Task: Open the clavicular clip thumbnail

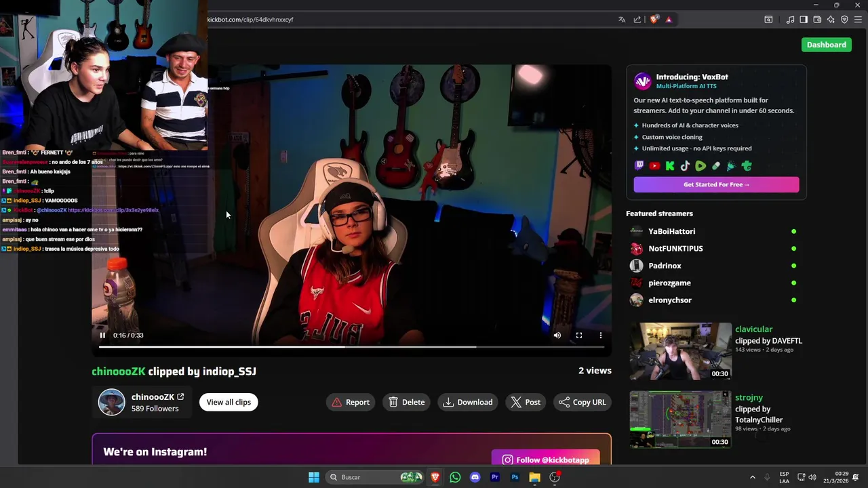Action: coord(680,351)
